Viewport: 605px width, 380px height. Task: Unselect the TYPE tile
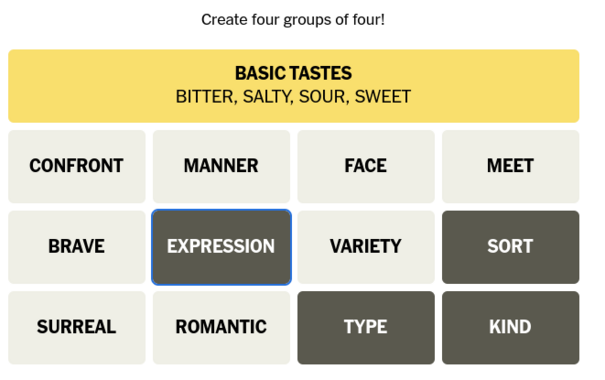tap(366, 328)
